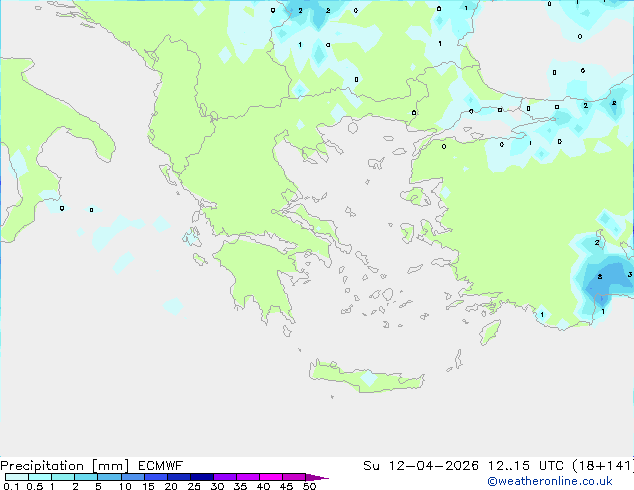Click the legend value label '15'

pos(148,486)
